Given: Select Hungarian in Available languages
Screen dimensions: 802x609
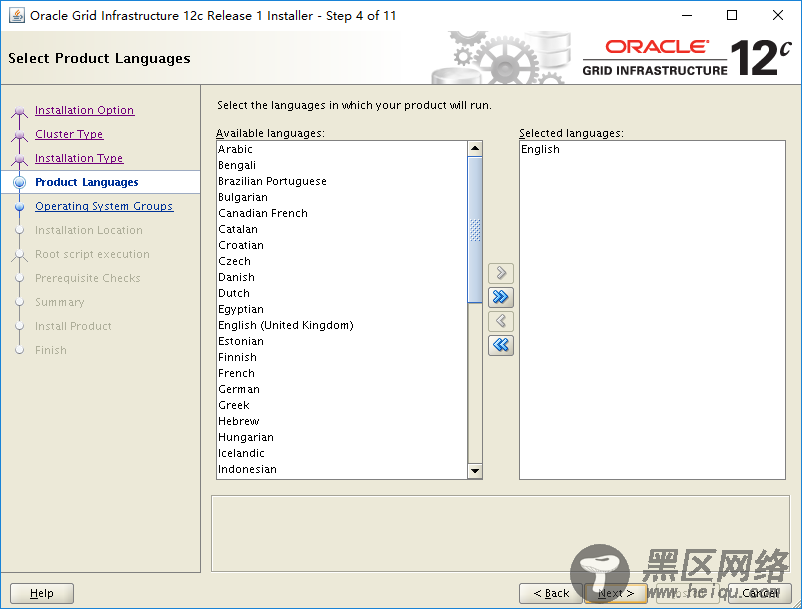Looking at the screenshot, I should pyautogui.click(x=342, y=438).
